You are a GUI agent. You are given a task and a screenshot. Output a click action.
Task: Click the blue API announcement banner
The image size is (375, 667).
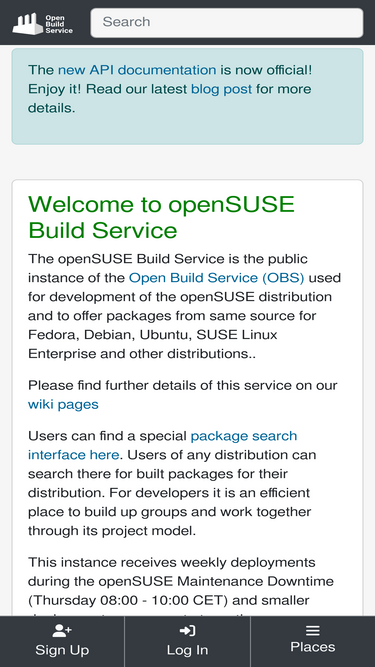188,97
